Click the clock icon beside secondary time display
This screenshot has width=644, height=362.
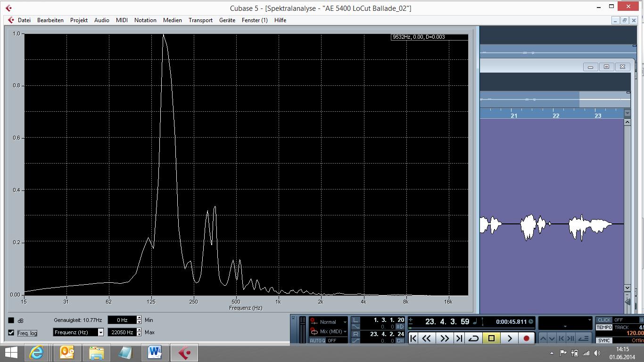(x=531, y=322)
